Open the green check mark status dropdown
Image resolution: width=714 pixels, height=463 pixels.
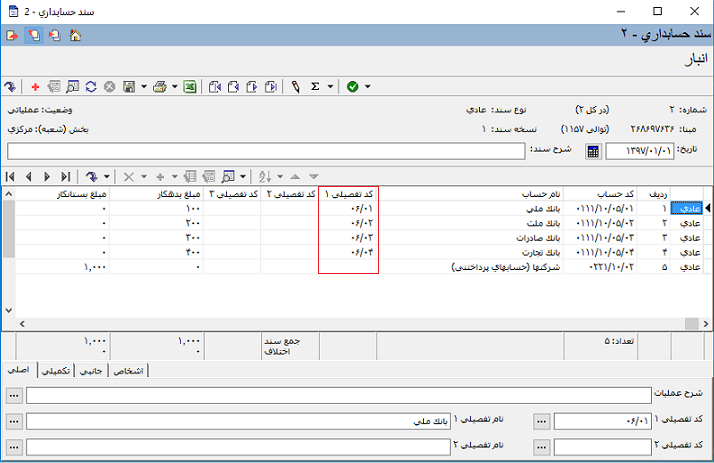tap(368, 87)
